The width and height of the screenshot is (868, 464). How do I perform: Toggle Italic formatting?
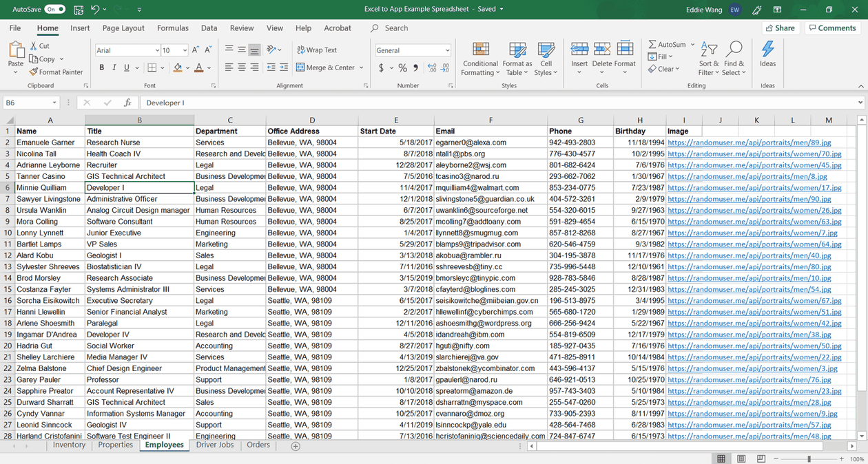[114, 67]
